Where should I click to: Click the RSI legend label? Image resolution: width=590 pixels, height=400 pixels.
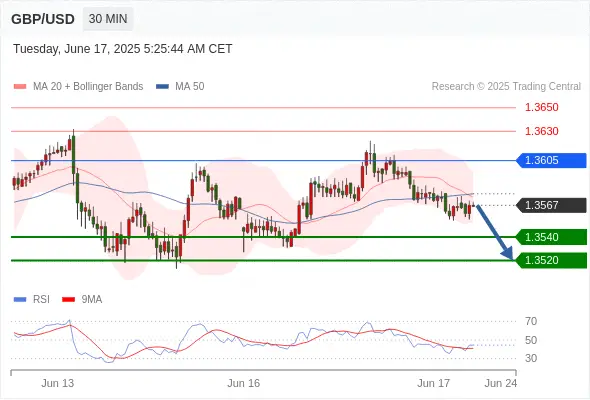[x=41, y=300]
